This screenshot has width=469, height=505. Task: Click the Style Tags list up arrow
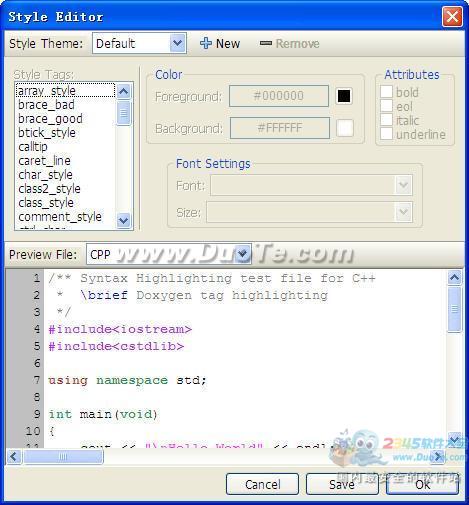pyautogui.click(x=124, y=91)
